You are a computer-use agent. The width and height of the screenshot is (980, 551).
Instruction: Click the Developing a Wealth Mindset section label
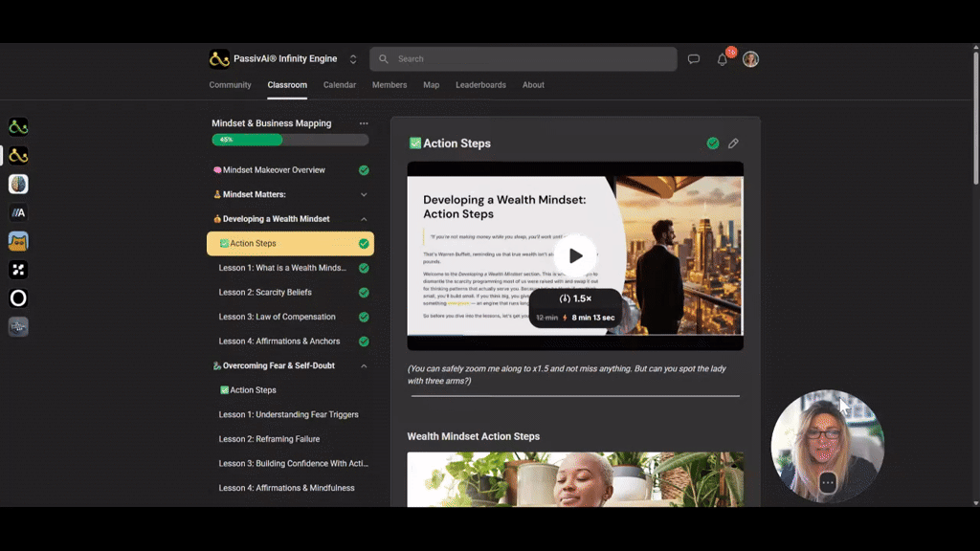click(276, 219)
